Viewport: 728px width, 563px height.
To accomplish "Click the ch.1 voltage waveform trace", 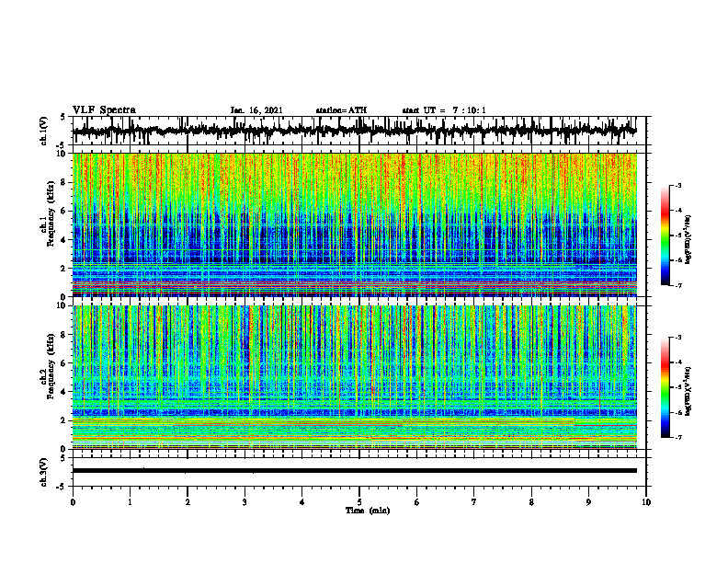I will 354,131.
